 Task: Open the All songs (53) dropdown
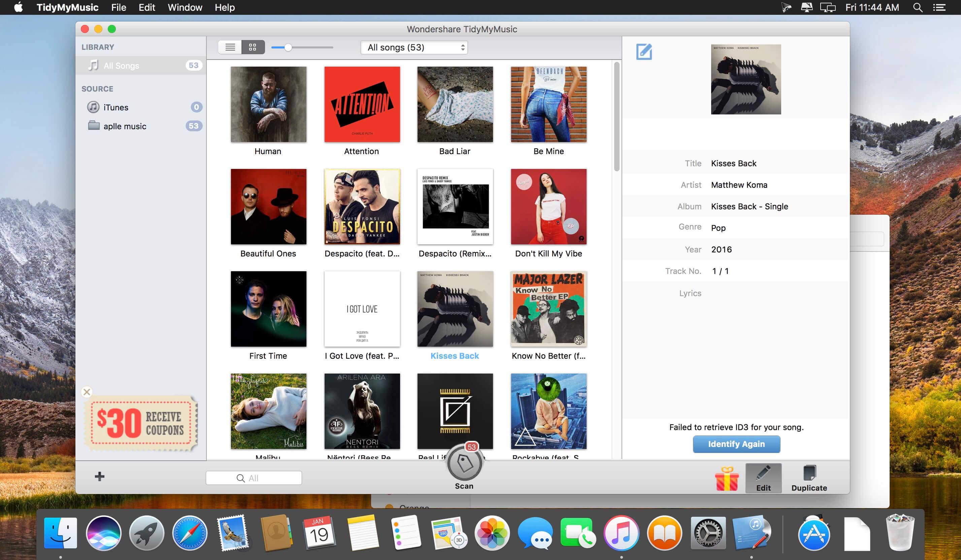tap(414, 47)
